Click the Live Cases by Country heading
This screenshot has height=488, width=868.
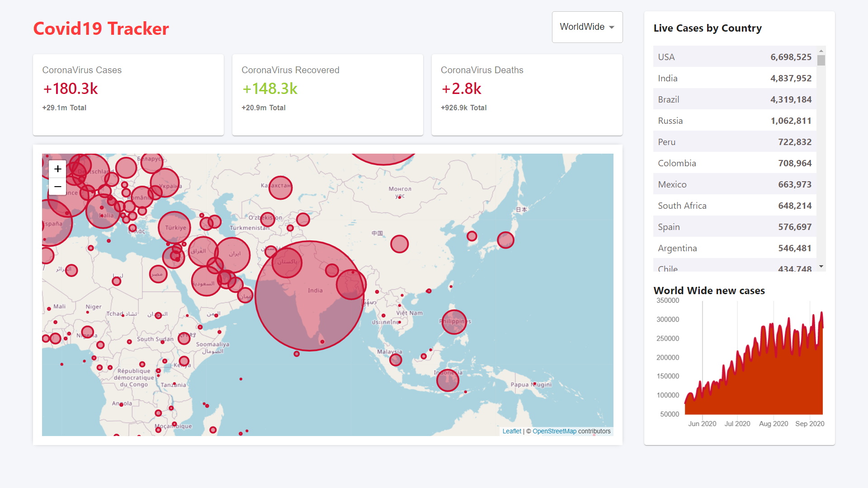(708, 28)
